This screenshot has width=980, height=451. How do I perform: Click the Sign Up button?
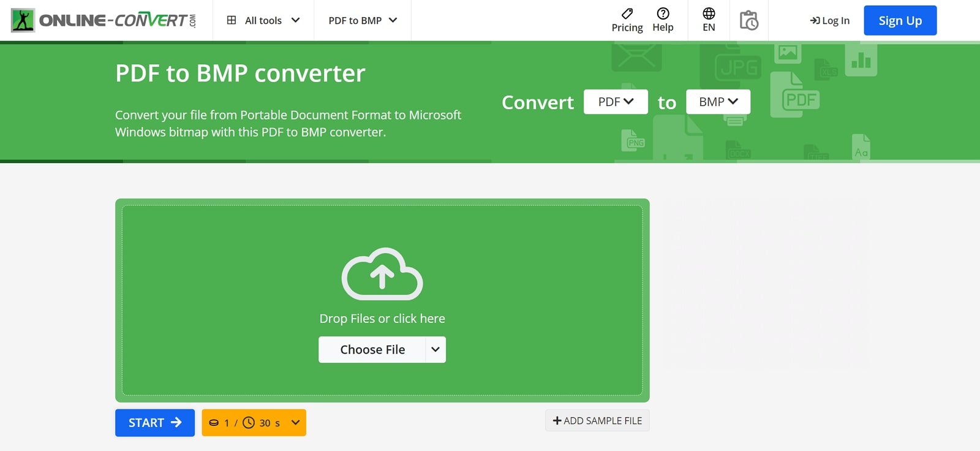pyautogui.click(x=900, y=20)
